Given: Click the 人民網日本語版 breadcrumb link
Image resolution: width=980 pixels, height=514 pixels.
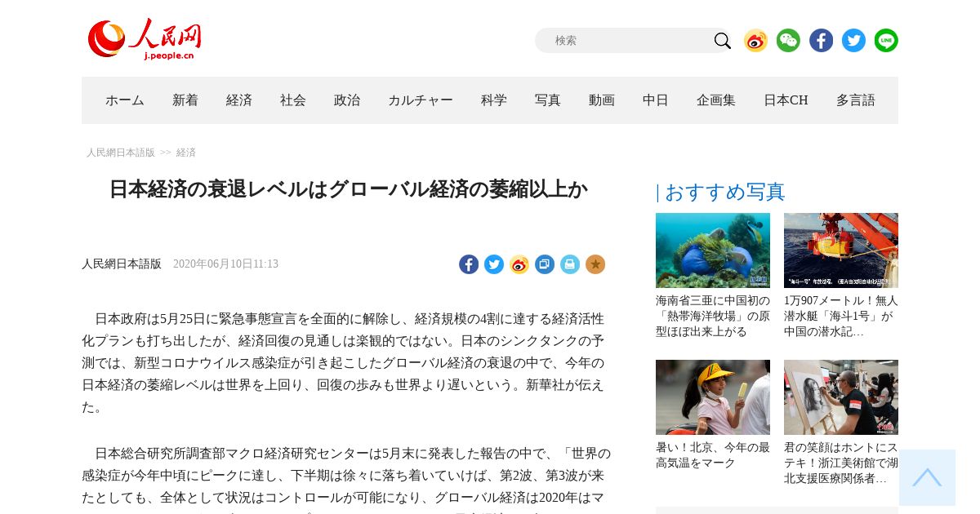Looking at the screenshot, I should pos(121,153).
